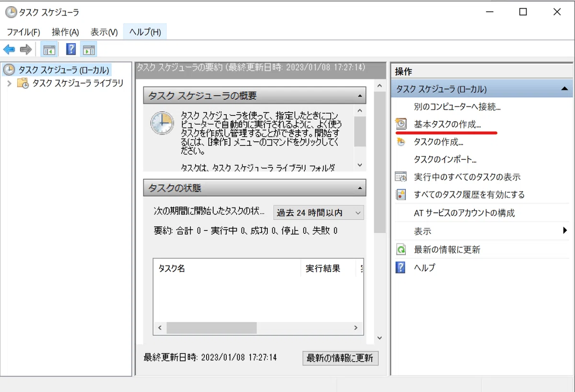Click 最新の情報に更新 in the actions pane
This screenshot has height=392, width=575.
tap(447, 250)
